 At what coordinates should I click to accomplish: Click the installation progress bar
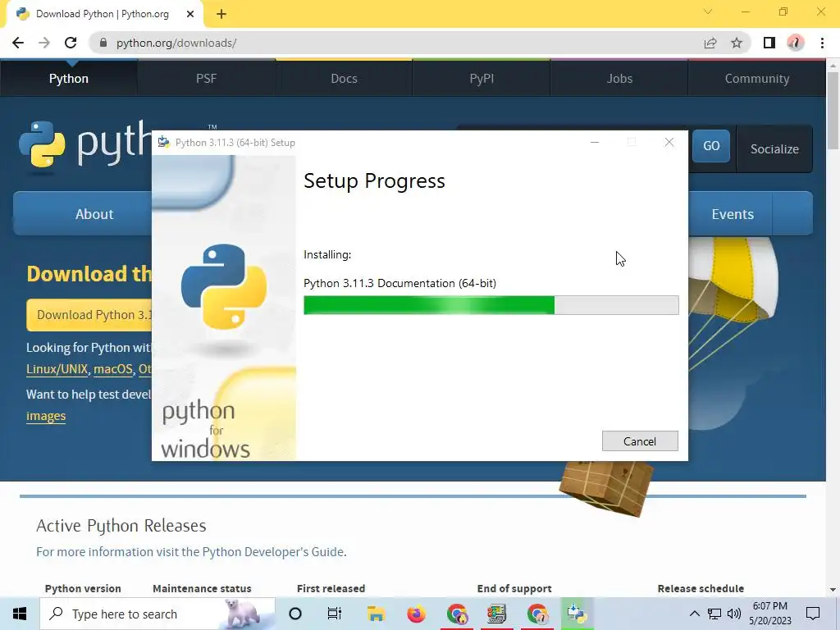(x=491, y=305)
